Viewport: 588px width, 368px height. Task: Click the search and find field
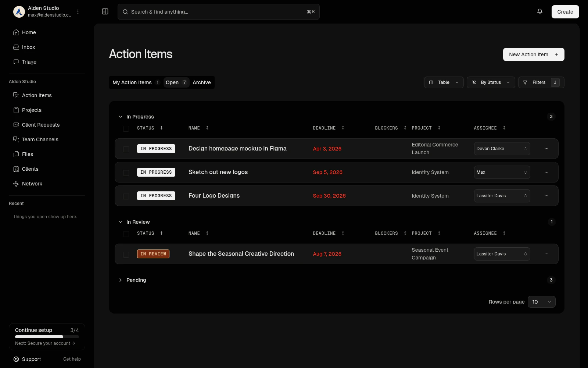tap(219, 12)
